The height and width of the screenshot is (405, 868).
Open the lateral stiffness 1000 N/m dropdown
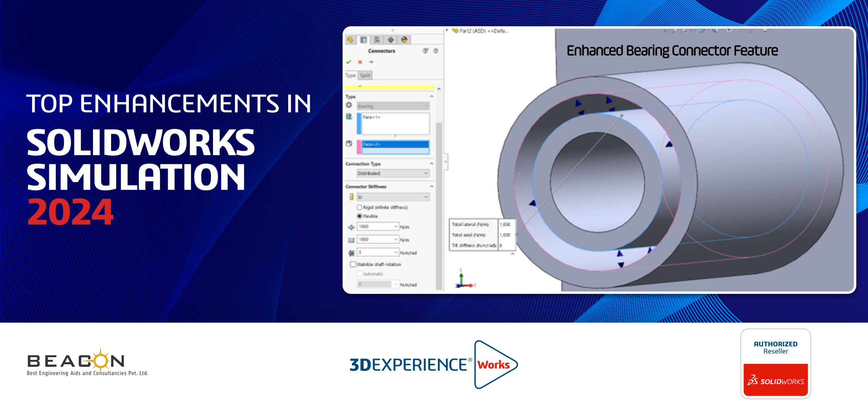pyautogui.click(x=396, y=227)
